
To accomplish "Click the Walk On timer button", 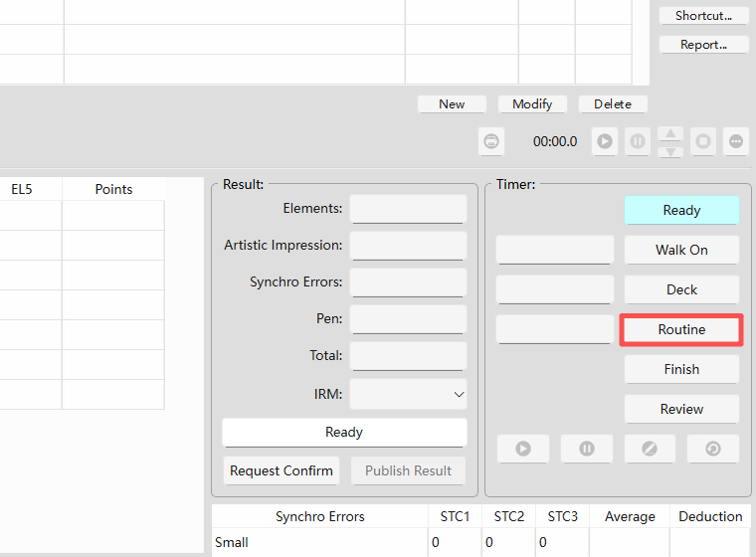I will (681, 250).
